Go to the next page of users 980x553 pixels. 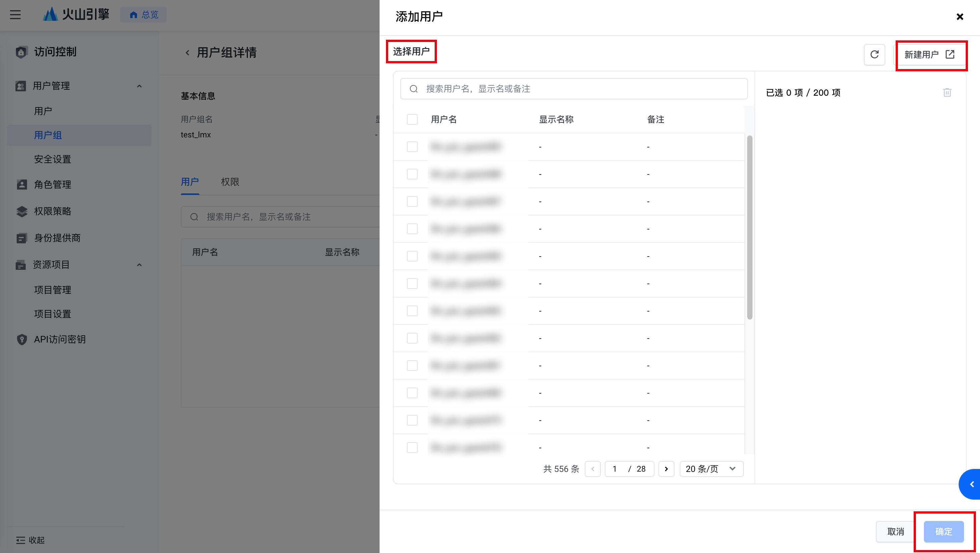(666, 469)
